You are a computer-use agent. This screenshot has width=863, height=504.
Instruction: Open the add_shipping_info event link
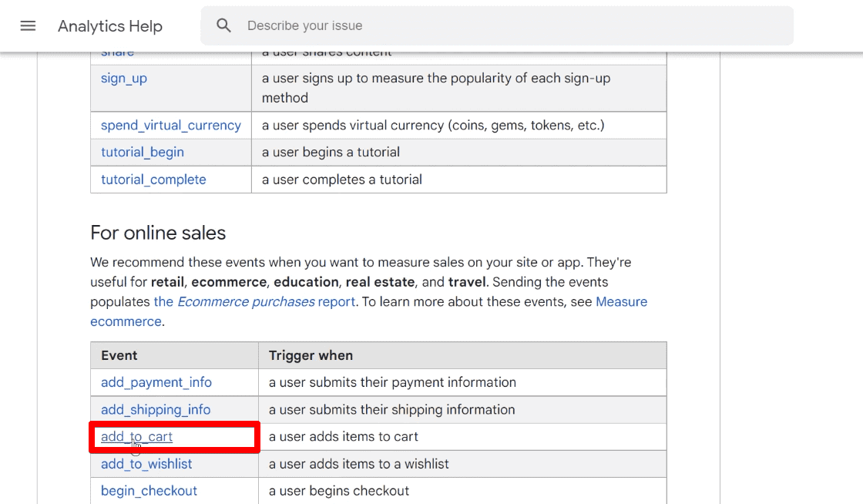tap(155, 409)
